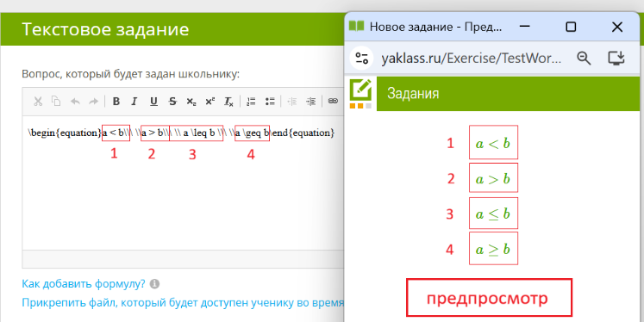Close the preview window

click(x=617, y=27)
